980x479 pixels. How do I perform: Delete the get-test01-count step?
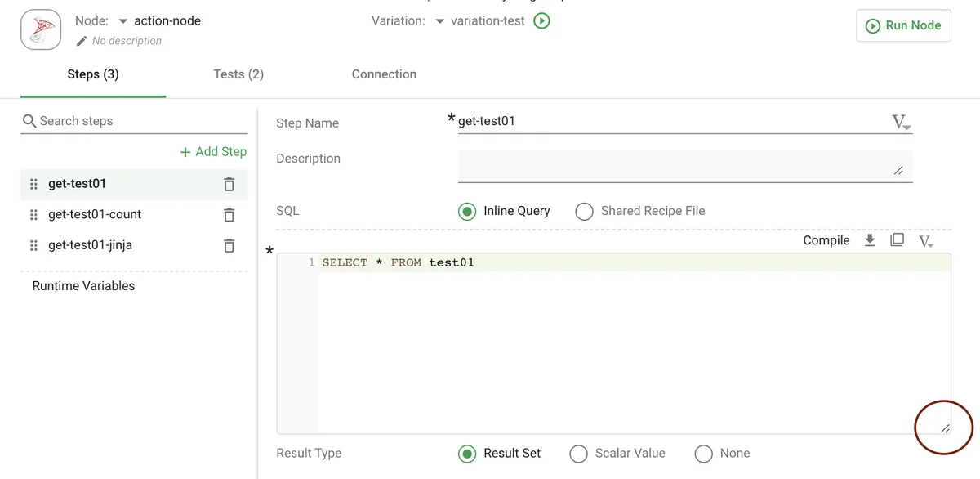[x=229, y=215]
